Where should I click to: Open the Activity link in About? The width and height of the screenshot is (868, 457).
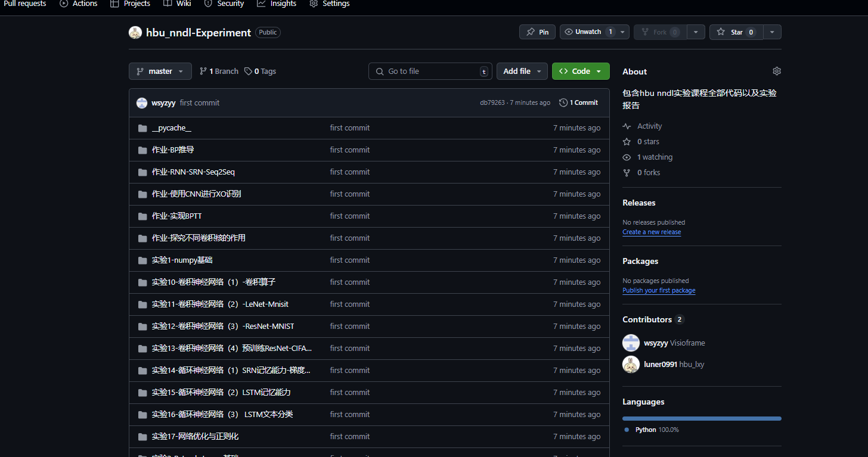(643, 126)
